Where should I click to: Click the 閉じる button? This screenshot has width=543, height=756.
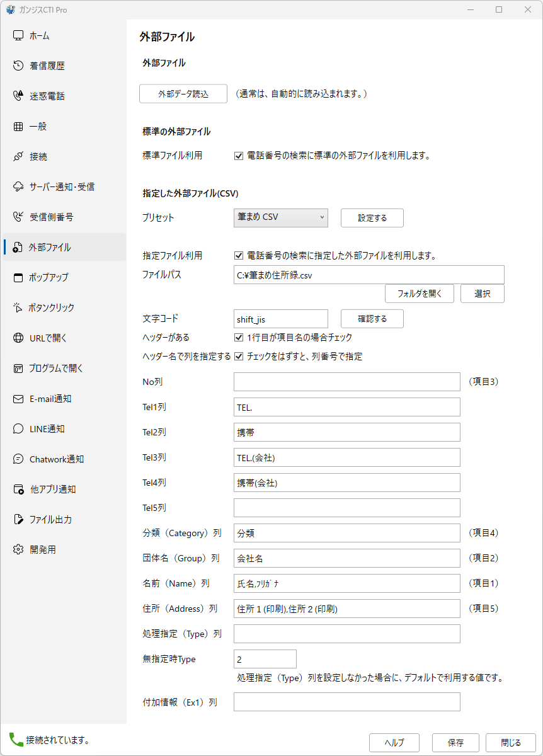click(511, 743)
